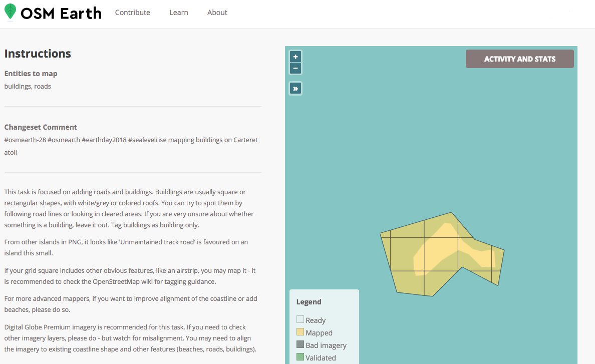
Task: Click paragraph starting 'For more advanced mappers'
Action: tap(131, 304)
